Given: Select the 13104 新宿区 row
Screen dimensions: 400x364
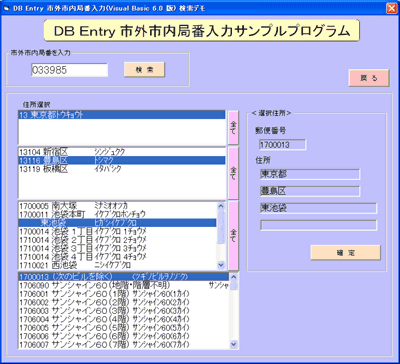Looking at the screenshot, I should tap(122, 152).
